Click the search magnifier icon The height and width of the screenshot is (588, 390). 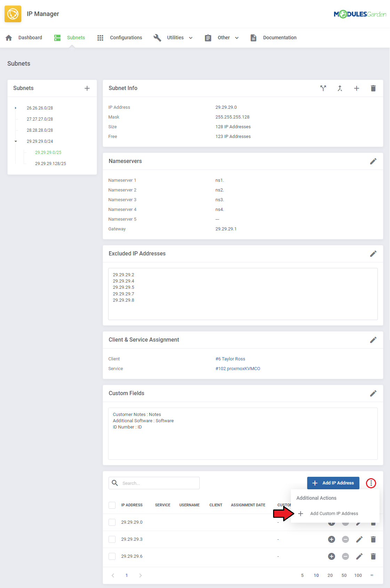tap(115, 483)
